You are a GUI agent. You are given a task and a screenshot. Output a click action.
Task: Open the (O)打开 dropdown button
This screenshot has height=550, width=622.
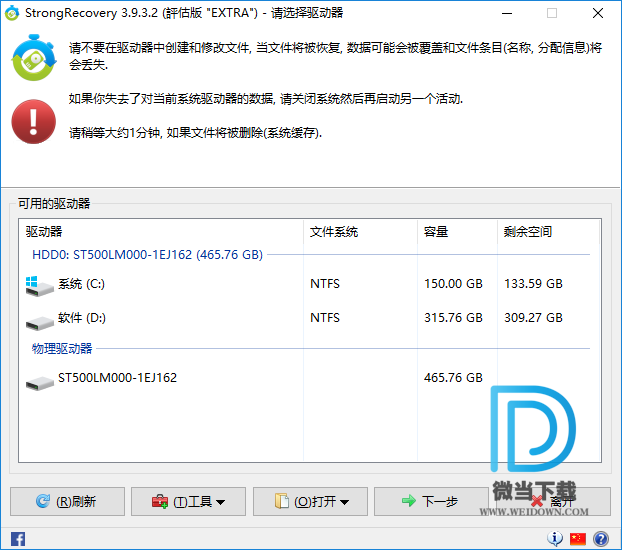(310, 502)
